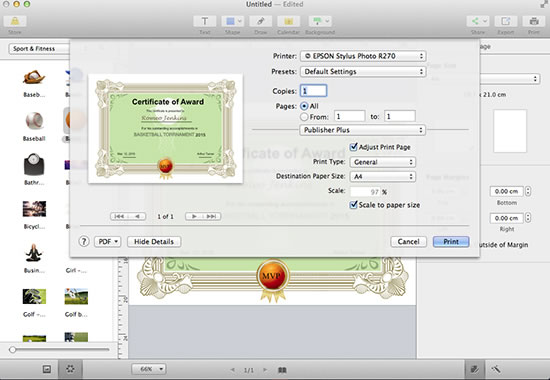This screenshot has height=380, width=550.
Task: Open the Publisher Plus options dropdown
Action: pos(362,130)
